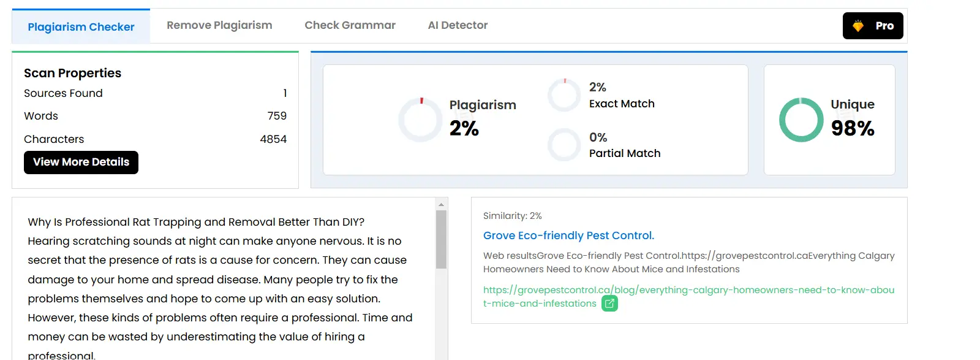Click the Words count value 759
980x360 pixels.
point(277,116)
